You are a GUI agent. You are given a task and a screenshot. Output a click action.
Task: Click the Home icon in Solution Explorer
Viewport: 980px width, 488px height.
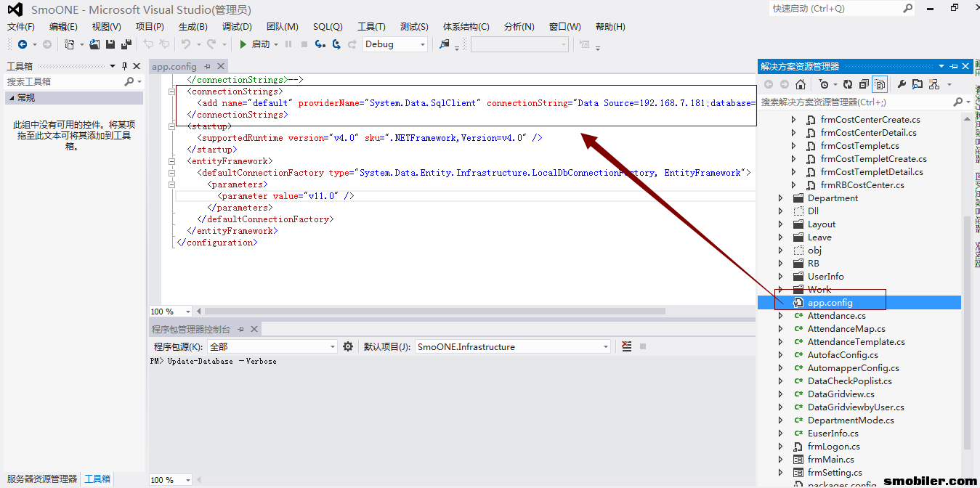[x=801, y=84]
